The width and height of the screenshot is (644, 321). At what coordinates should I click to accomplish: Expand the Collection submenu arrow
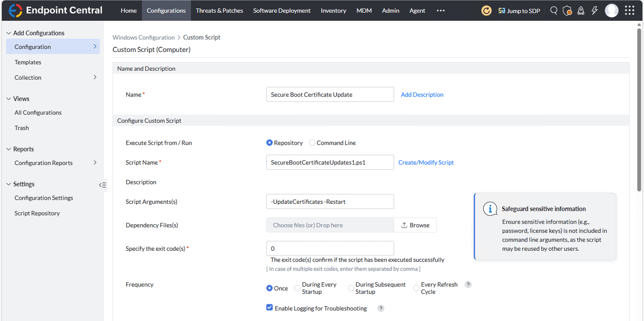[95, 77]
